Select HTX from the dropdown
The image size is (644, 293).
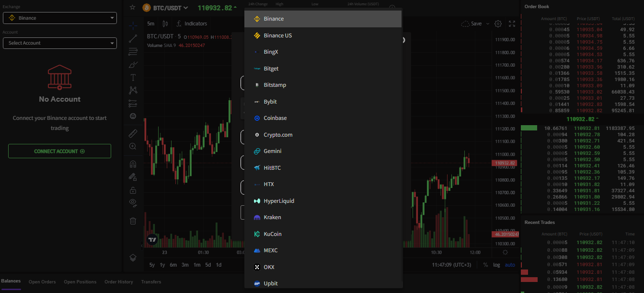323,184
